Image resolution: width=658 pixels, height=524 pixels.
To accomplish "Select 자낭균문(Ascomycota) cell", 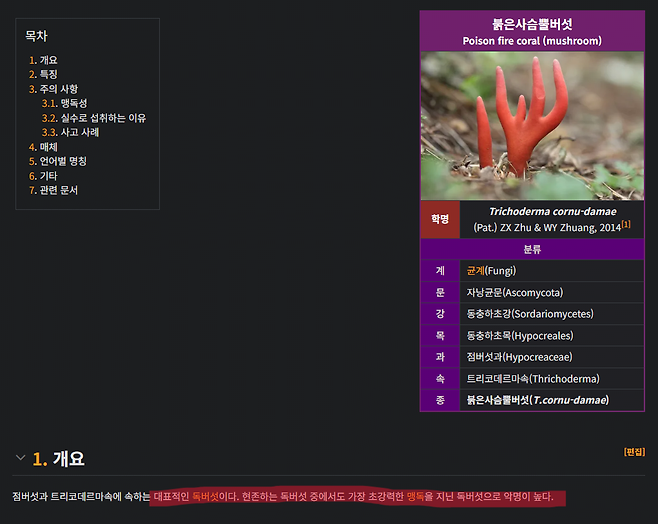I will (552, 292).
